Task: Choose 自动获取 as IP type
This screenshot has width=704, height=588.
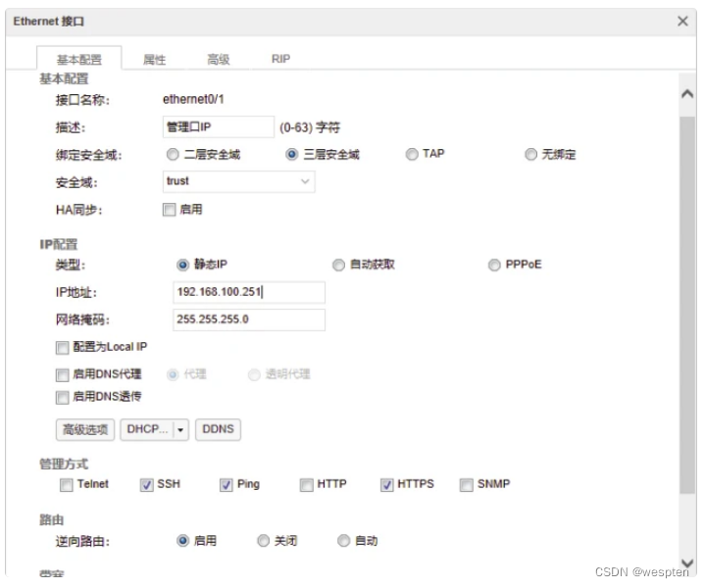Action: (339, 265)
